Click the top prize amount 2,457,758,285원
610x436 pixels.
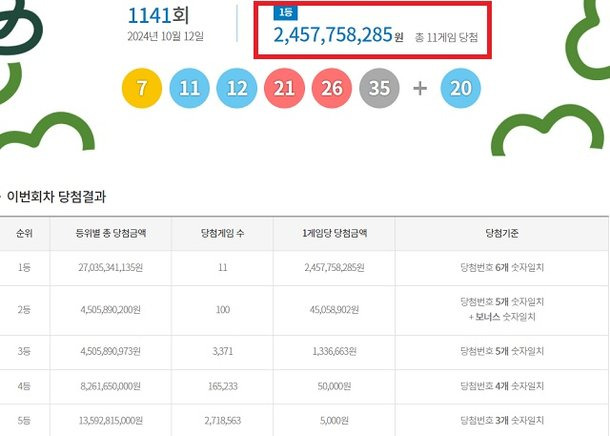(x=338, y=35)
